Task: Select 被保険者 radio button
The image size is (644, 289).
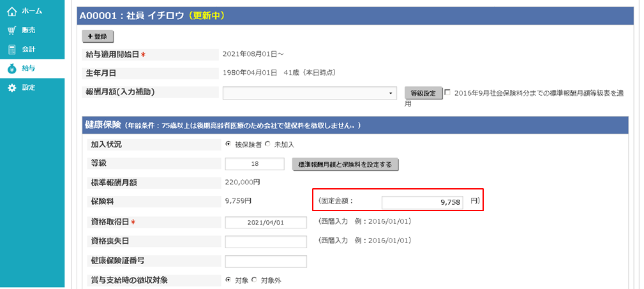Action: (x=228, y=144)
